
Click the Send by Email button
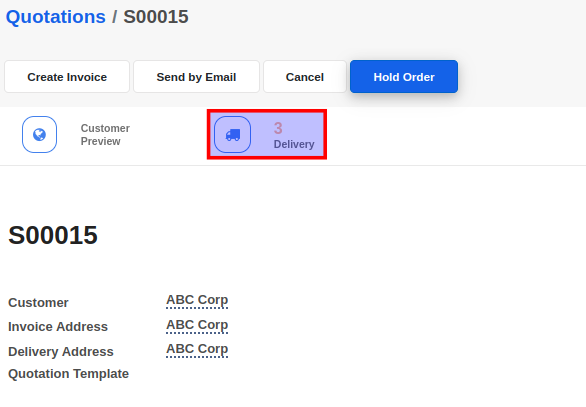pyautogui.click(x=196, y=77)
